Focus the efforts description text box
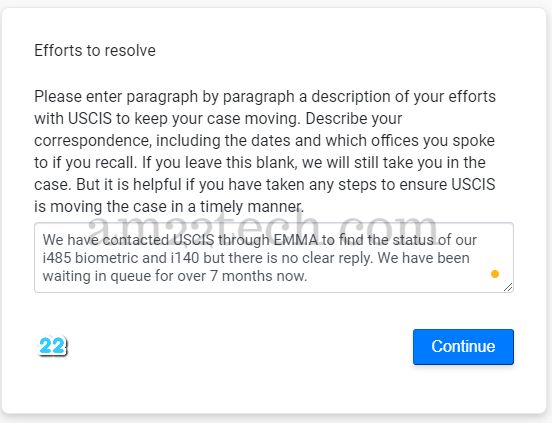 point(274,258)
